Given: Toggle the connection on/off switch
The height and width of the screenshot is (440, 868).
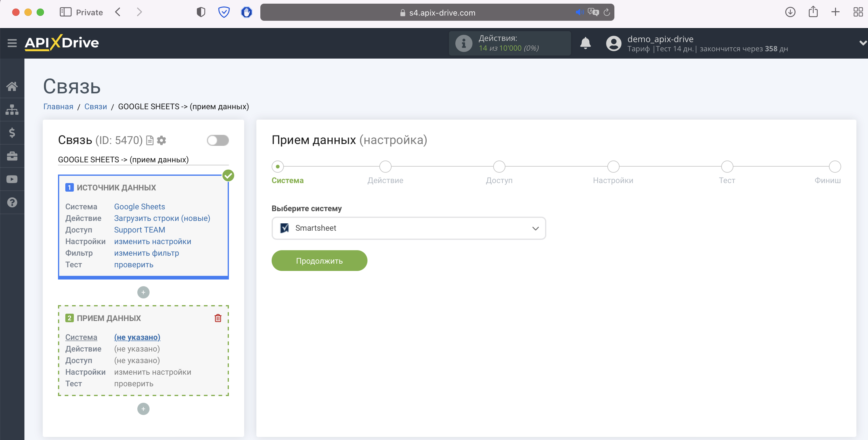Looking at the screenshot, I should click(218, 140).
